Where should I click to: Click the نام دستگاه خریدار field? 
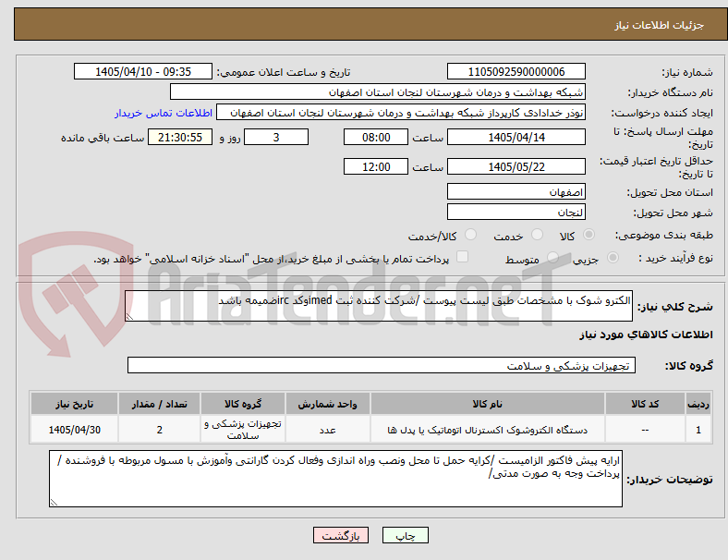click(378, 91)
